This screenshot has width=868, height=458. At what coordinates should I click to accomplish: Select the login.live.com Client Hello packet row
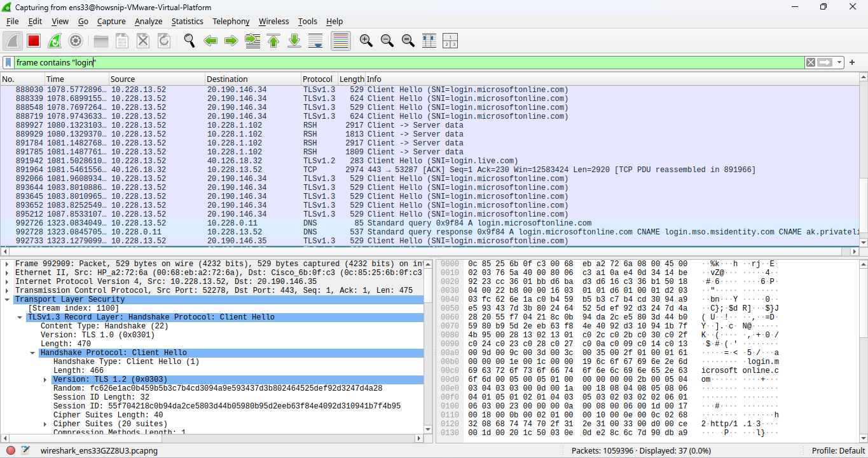click(x=429, y=161)
